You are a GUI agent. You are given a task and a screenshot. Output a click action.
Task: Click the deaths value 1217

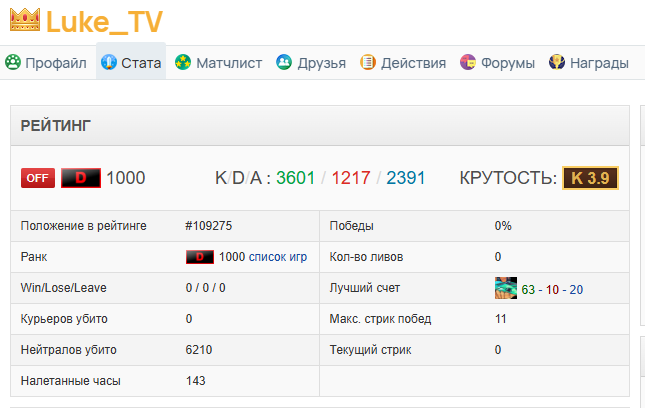click(x=351, y=178)
